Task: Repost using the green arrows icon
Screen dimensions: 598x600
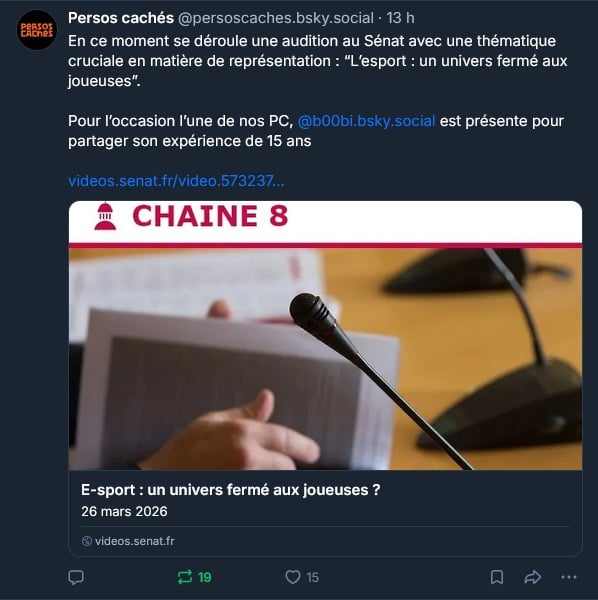Action: pyautogui.click(x=185, y=577)
